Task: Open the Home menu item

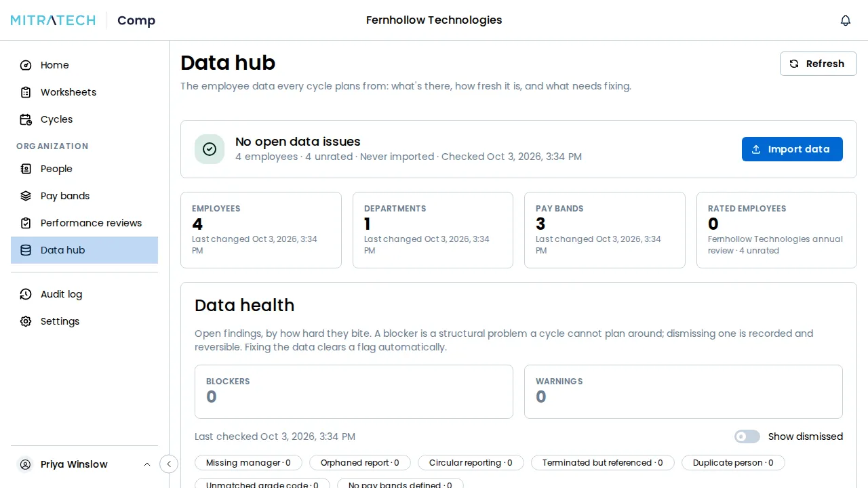Action: pyautogui.click(x=85, y=65)
